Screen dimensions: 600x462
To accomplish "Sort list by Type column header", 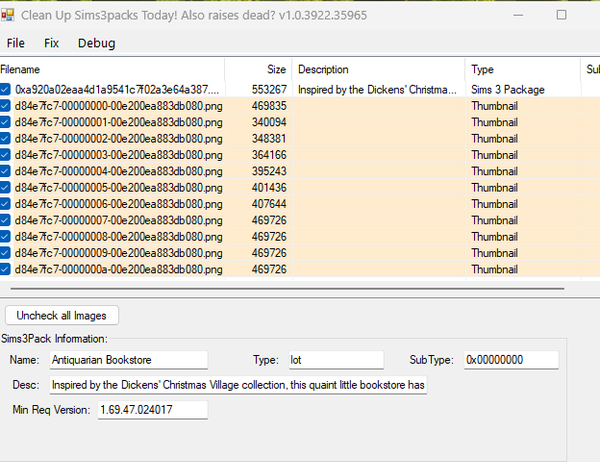I will click(x=520, y=70).
